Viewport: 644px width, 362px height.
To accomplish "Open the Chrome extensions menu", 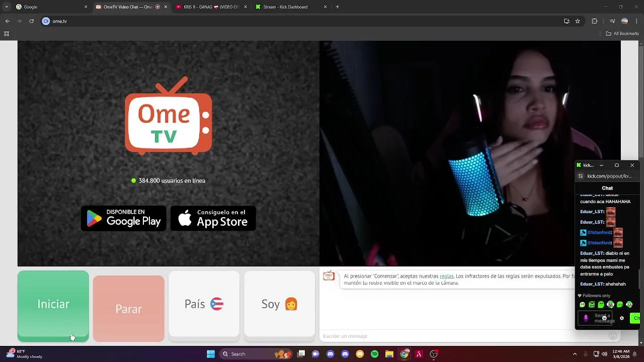I will click(594, 21).
